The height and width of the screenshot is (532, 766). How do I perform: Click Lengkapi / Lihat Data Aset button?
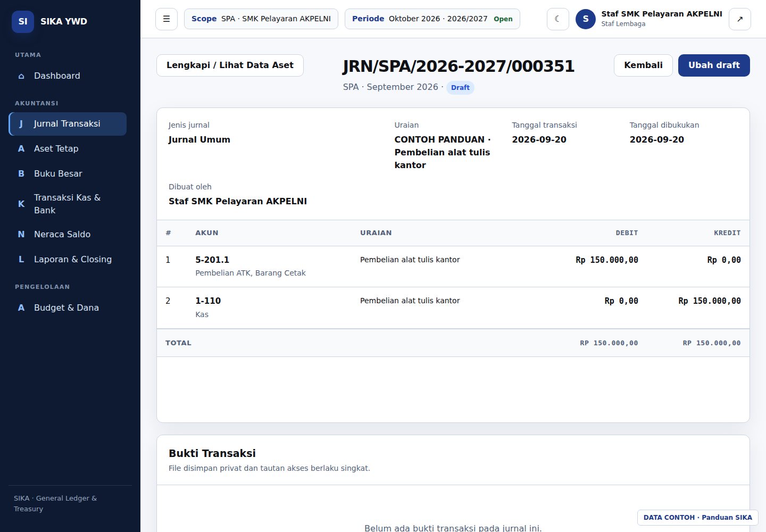pyautogui.click(x=230, y=65)
